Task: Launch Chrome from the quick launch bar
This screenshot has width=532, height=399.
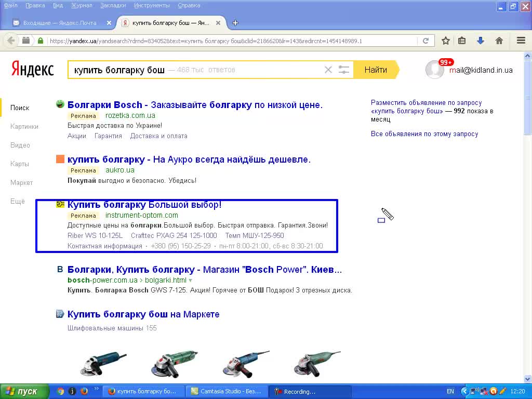Action: [60, 391]
